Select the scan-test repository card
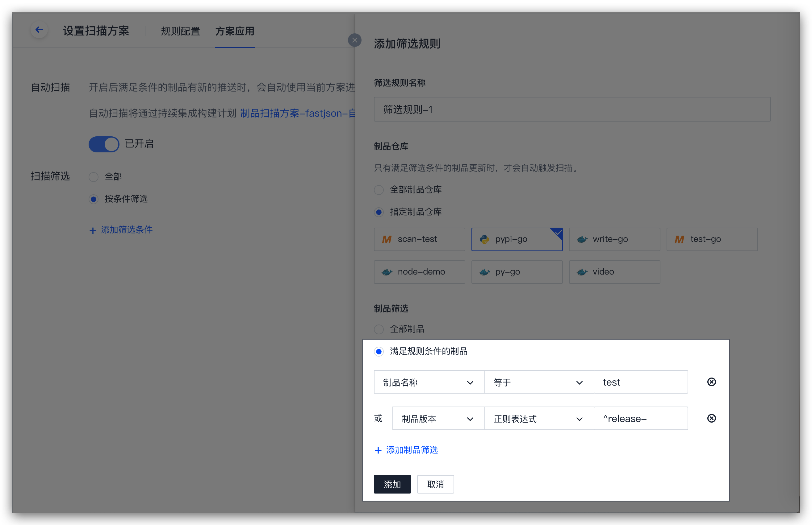This screenshot has height=525, width=812. point(419,239)
